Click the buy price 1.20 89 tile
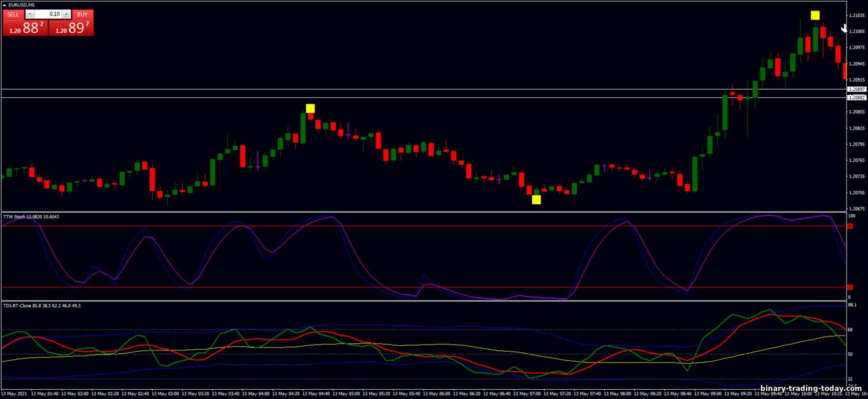 point(71,27)
